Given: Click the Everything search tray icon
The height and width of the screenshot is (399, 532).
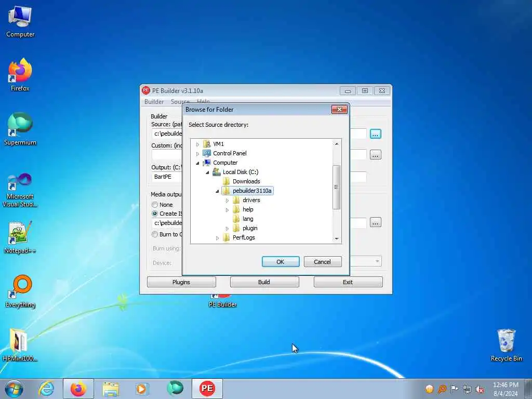Looking at the screenshot, I should pyautogui.click(x=442, y=389).
